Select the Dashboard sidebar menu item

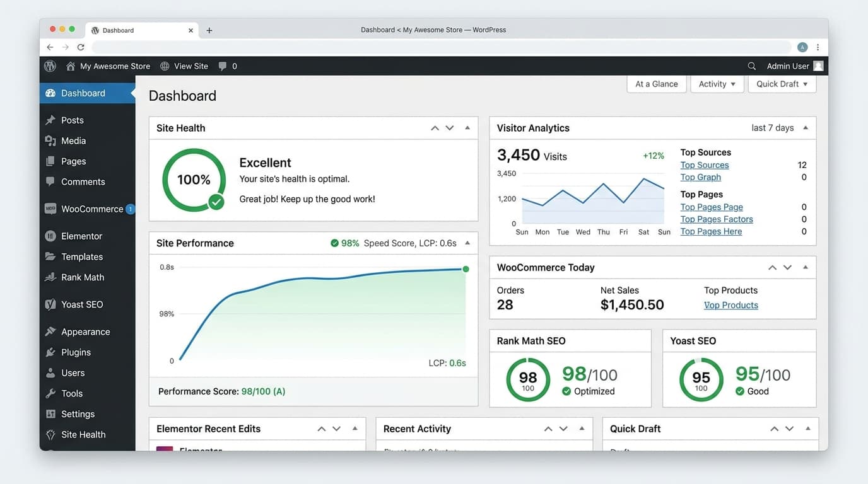click(88, 93)
